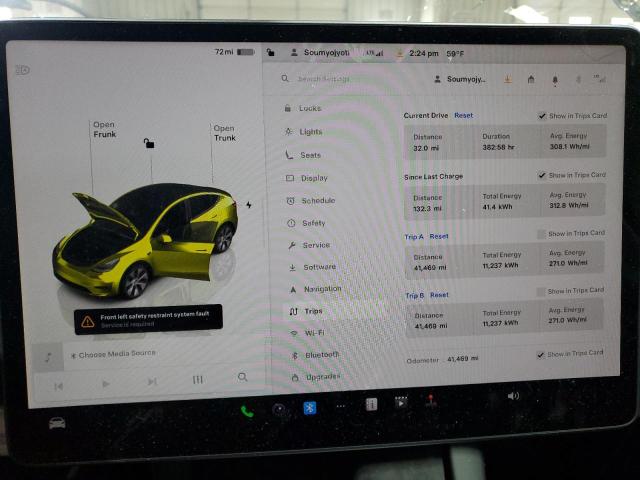Tap the warning triangle on fault alert
Image resolution: width=640 pixels, height=480 pixels.
87,322
